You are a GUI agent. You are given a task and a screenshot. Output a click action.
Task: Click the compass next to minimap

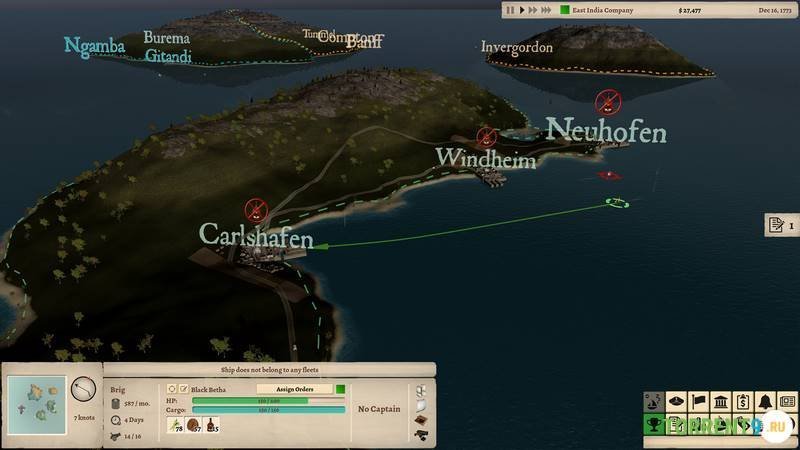(83, 385)
